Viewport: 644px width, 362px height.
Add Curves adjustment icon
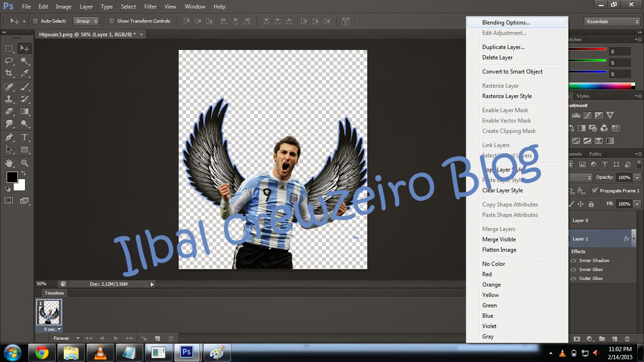pyautogui.click(x=587, y=115)
